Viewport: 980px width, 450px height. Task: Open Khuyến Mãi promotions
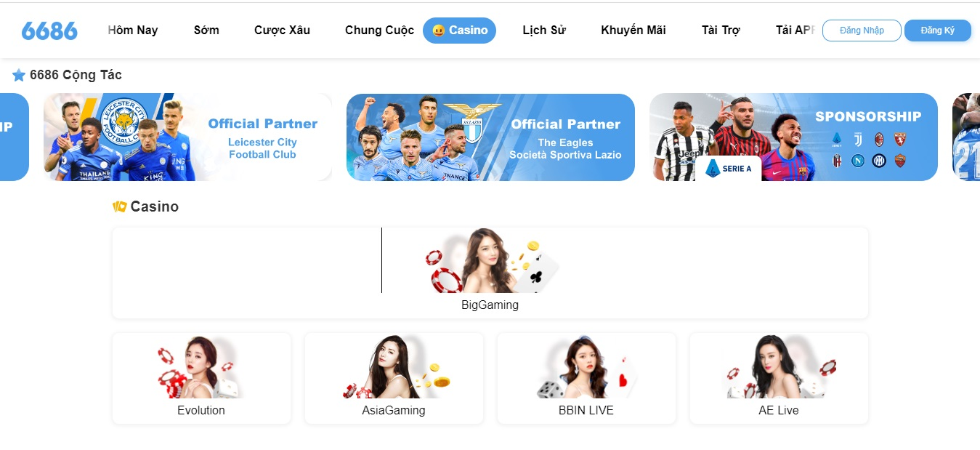pyautogui.click(x=633, y=31)
